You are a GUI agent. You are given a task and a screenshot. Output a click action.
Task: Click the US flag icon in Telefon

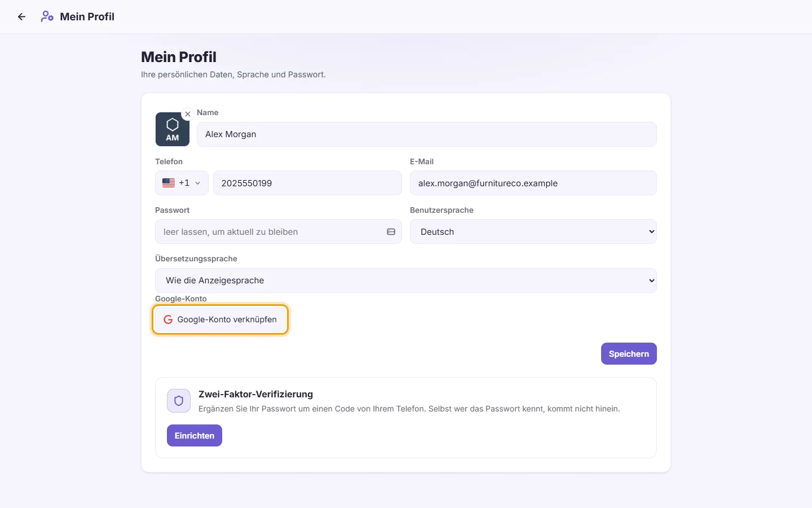click(x=169, y=183)
